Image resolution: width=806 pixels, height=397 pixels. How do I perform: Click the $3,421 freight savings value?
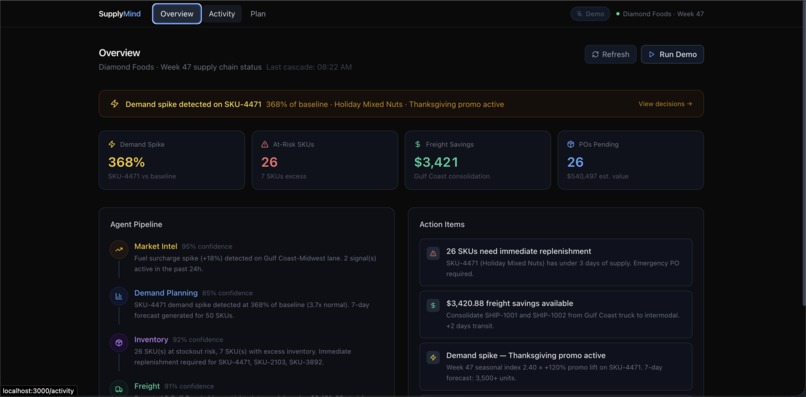[436, 163]
